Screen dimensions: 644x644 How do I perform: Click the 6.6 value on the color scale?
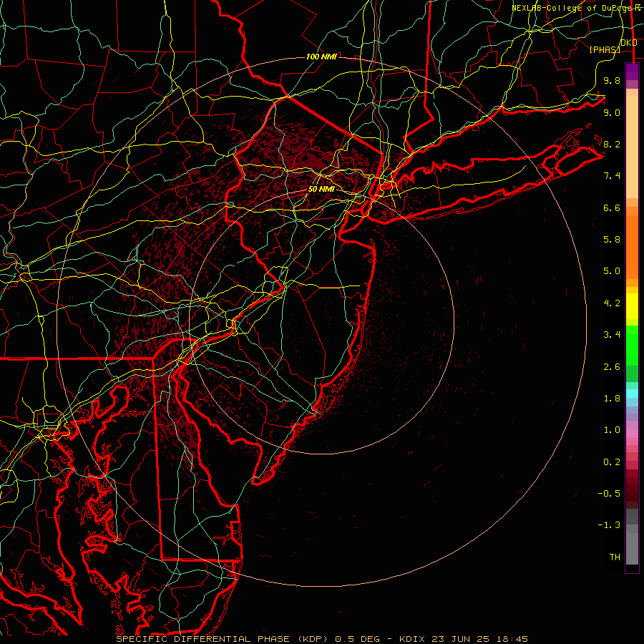click(x=612, y=208)
